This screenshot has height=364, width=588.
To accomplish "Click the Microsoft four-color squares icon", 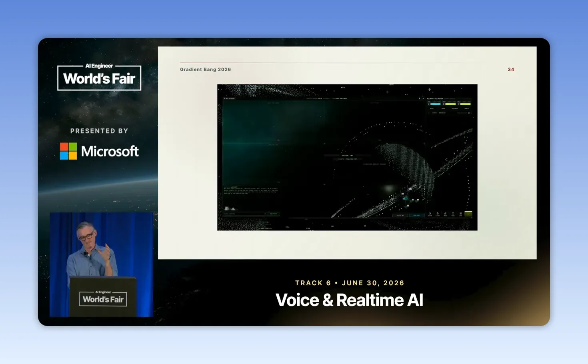I will (x=68, y=151).
